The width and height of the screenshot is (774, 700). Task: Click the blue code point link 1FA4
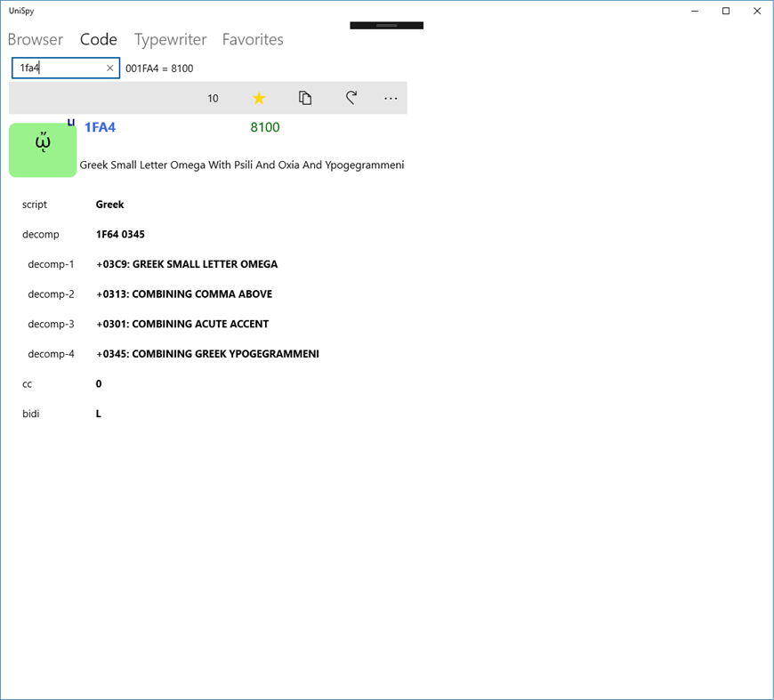100,127
